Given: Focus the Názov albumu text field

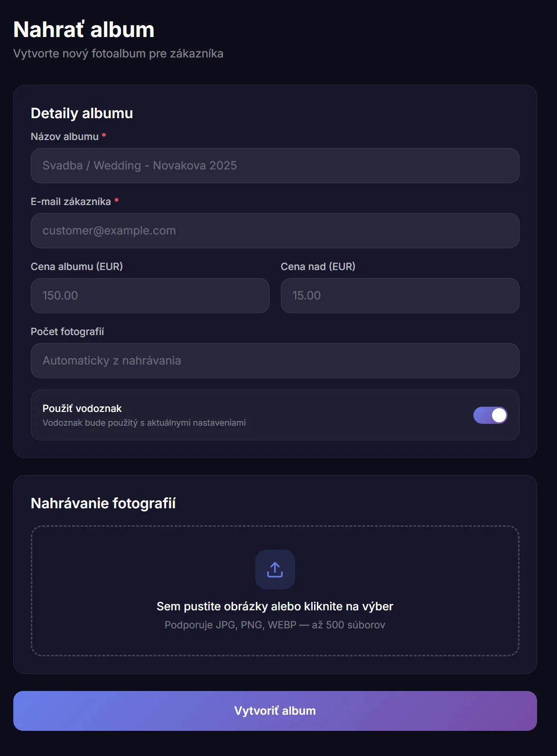Looking at the screenshot, I should [275, 166].
